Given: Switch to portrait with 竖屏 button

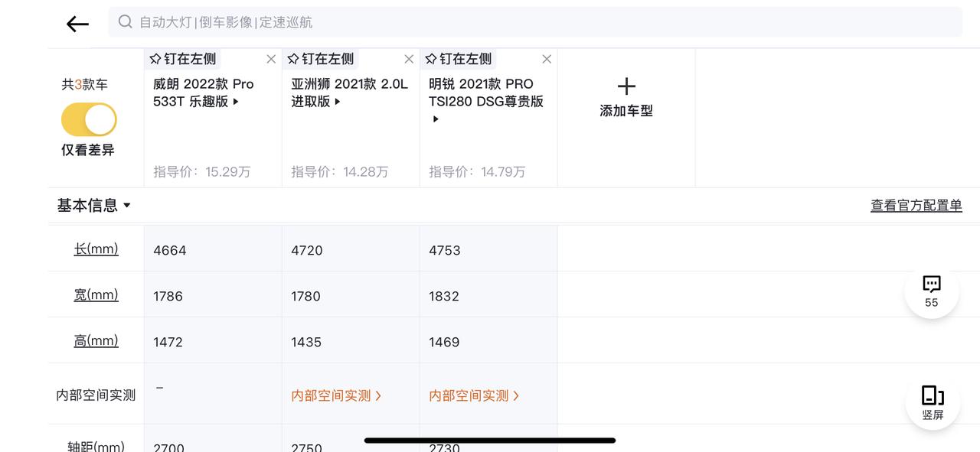Looking at the screenshot, I should coord(932,402).
